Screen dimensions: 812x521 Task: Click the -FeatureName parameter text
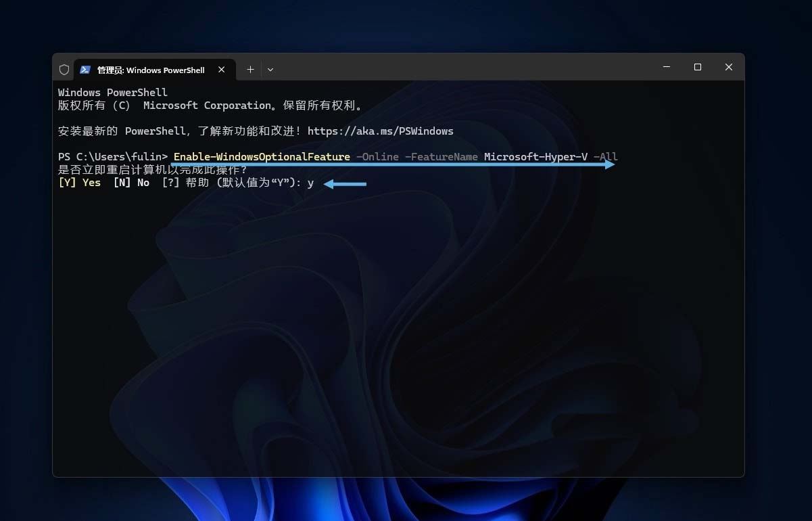tap(442, 156)
